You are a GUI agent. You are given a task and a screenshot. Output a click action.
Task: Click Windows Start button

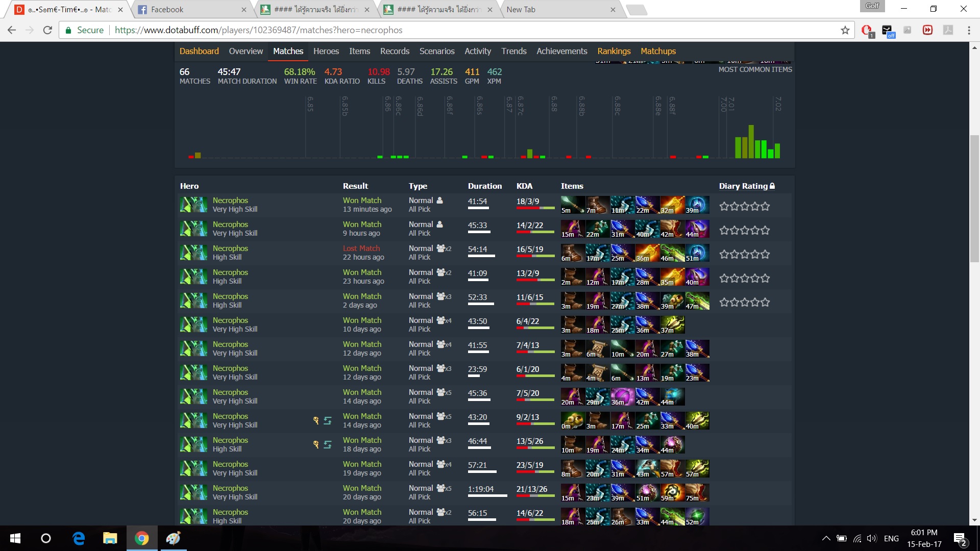(15, 538)
